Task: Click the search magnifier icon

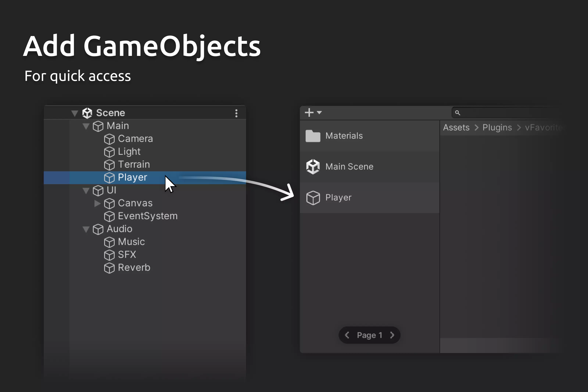Action: coord(457,113)
